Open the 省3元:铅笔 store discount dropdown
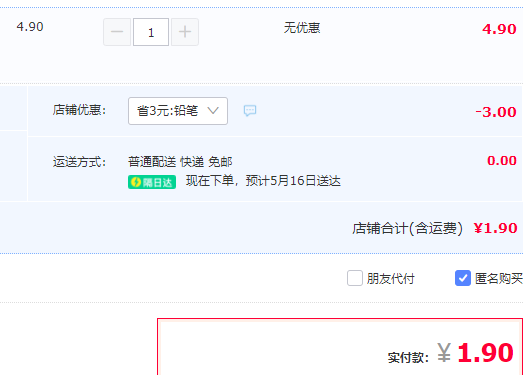Viewport: 524px width, 375px height. coord(178,111)
